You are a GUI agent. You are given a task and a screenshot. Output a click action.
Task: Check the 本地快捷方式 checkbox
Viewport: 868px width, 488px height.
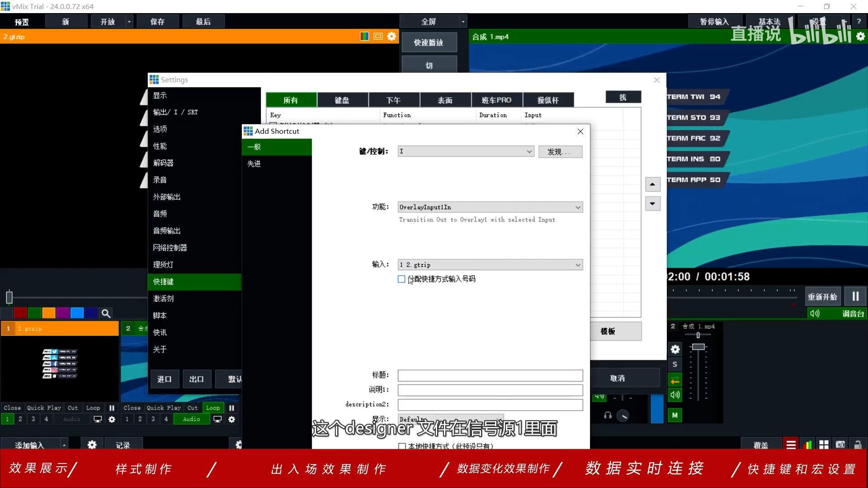click(402, 446)
